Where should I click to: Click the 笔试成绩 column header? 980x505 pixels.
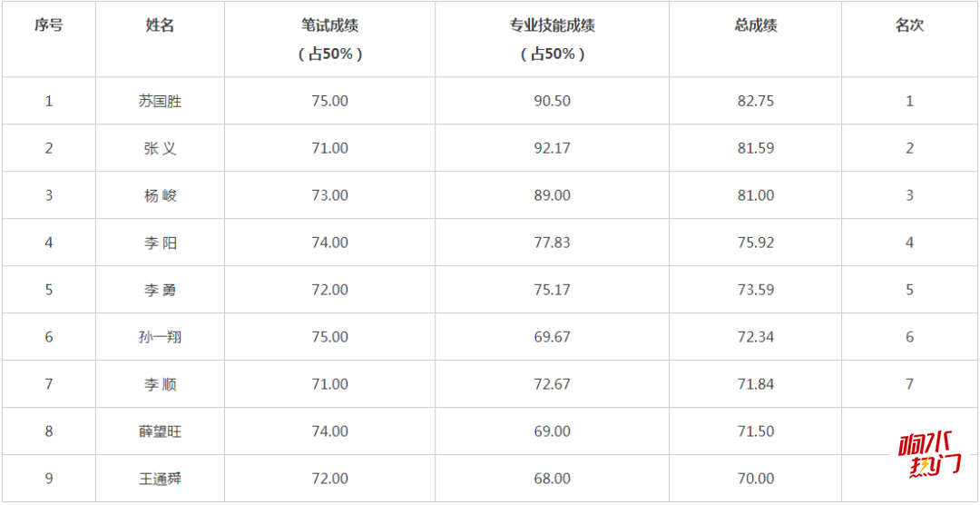tap(330, 25)
